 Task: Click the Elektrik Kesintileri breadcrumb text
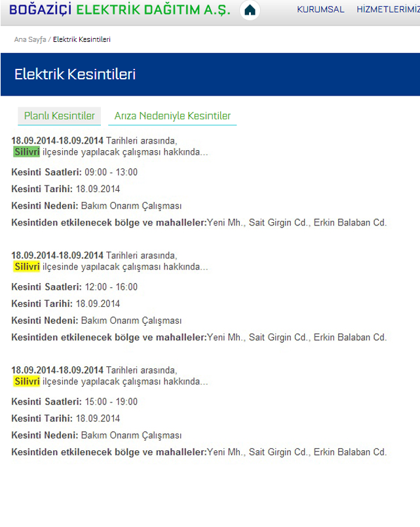coord(82,39)
